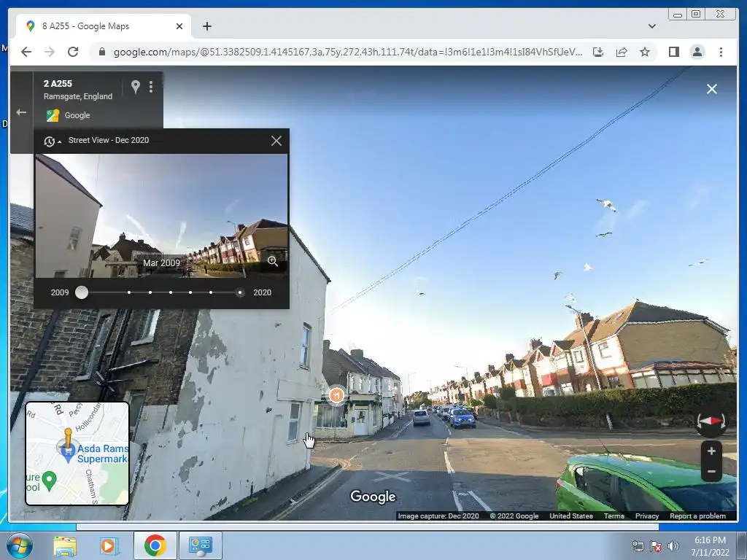Select the 8 A255 - Google Maps tab

tap(104, 26)
